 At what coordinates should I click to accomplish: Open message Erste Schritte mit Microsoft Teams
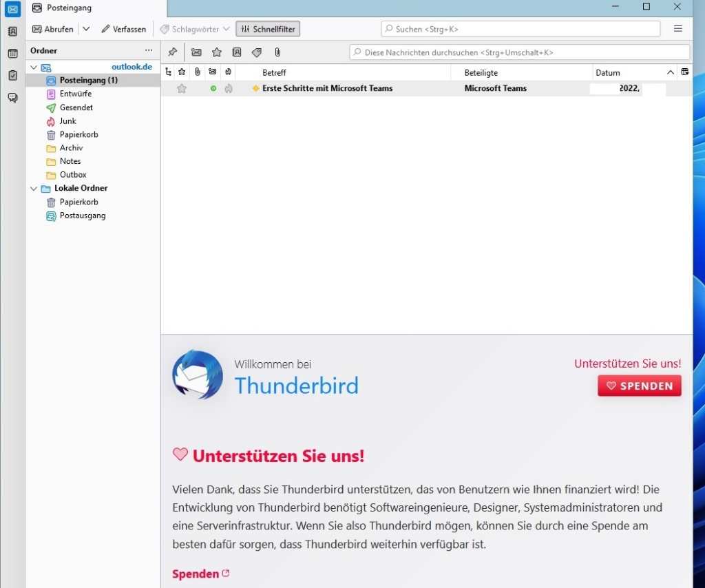[x=327, y=89]
